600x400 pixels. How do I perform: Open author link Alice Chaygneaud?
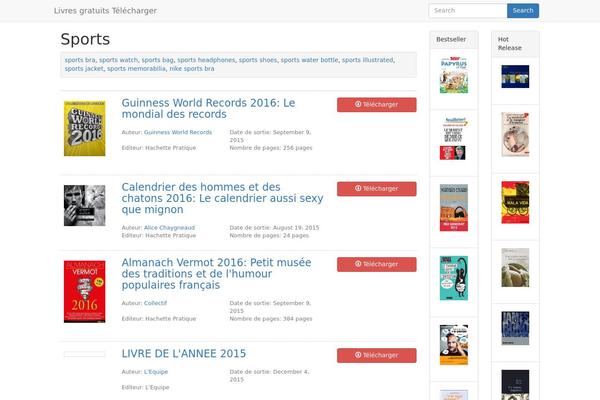169,228
